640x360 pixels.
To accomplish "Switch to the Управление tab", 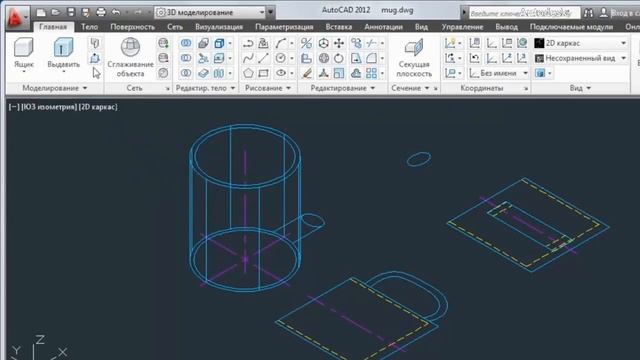I will coord(462,27).
